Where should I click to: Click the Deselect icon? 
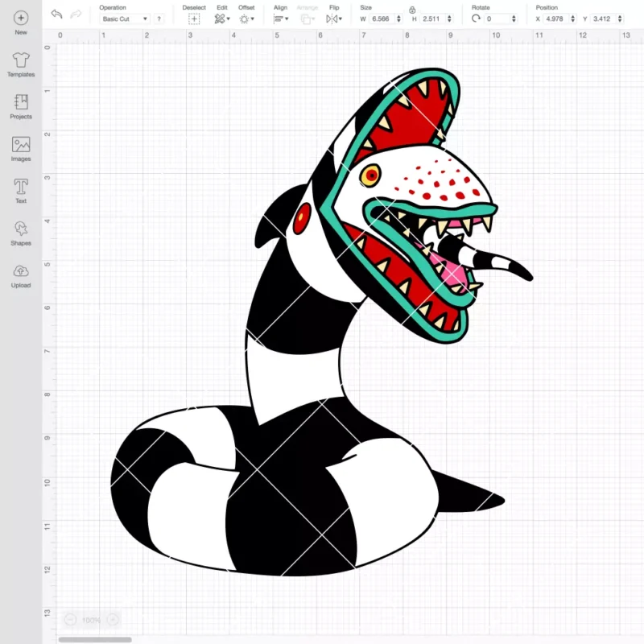pyautogui.click(x=194, y=19)
